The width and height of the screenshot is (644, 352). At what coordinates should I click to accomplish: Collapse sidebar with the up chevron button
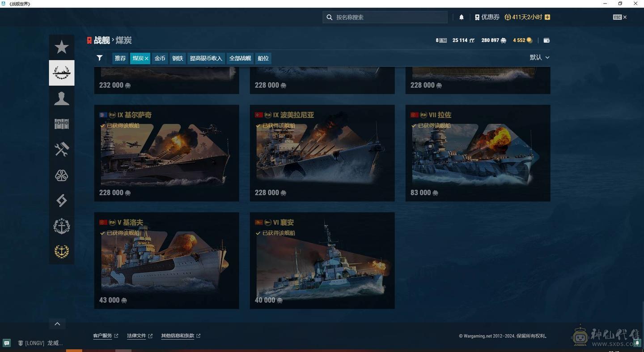click(57, 324)
